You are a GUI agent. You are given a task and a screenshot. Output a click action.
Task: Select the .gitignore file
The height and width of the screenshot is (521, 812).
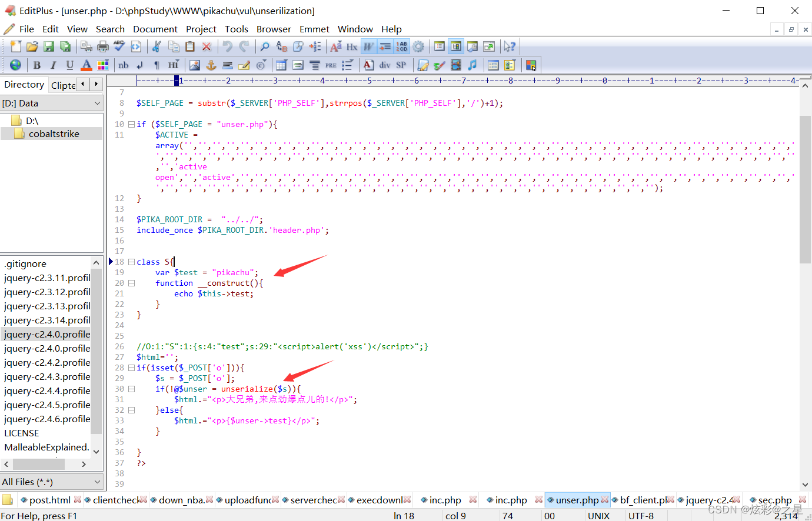[x=25, y=263]
